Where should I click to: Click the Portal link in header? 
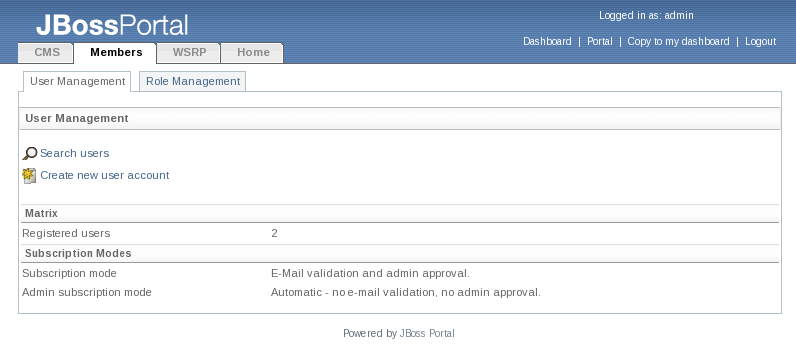[x=600, y=42]
